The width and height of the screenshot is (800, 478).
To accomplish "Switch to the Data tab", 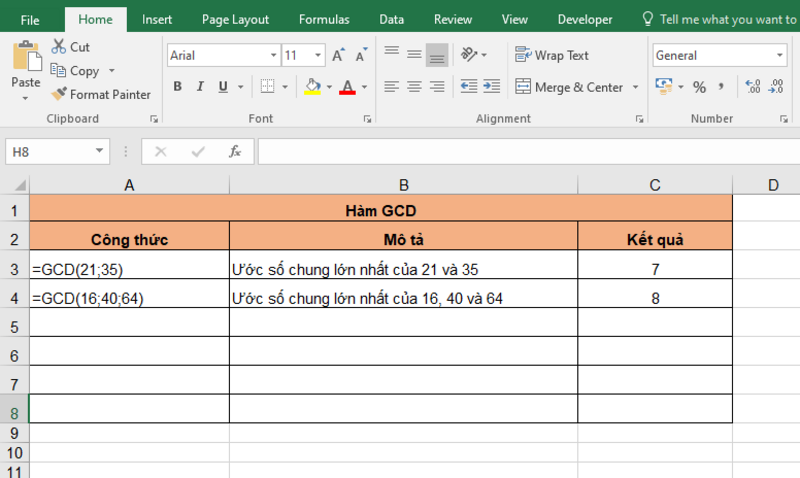I will click(x=391, y=20).
